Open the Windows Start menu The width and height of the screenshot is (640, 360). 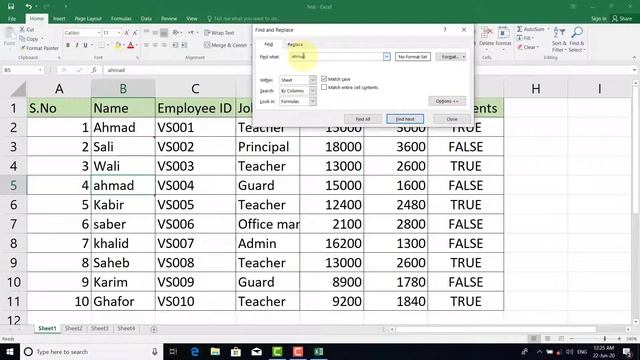coord(9,351)
